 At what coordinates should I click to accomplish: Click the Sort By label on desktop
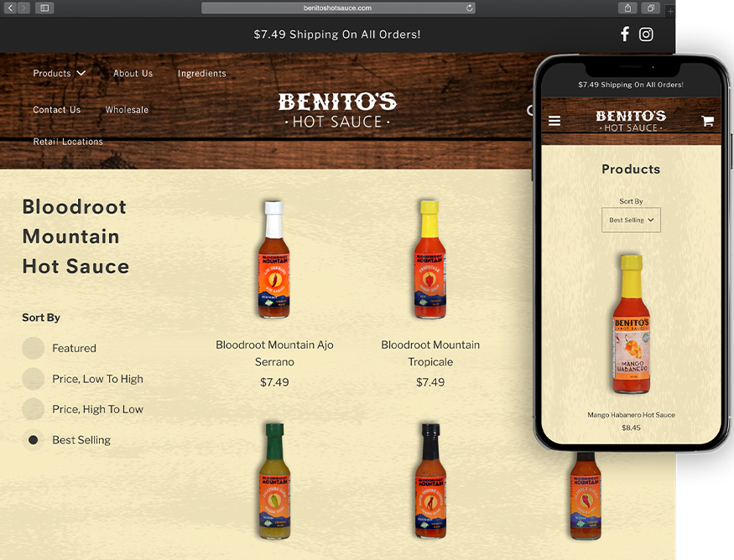pos(41,318)
